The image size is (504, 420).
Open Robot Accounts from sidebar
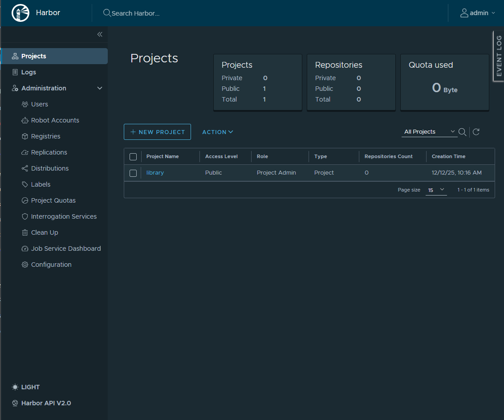(55, 120)
